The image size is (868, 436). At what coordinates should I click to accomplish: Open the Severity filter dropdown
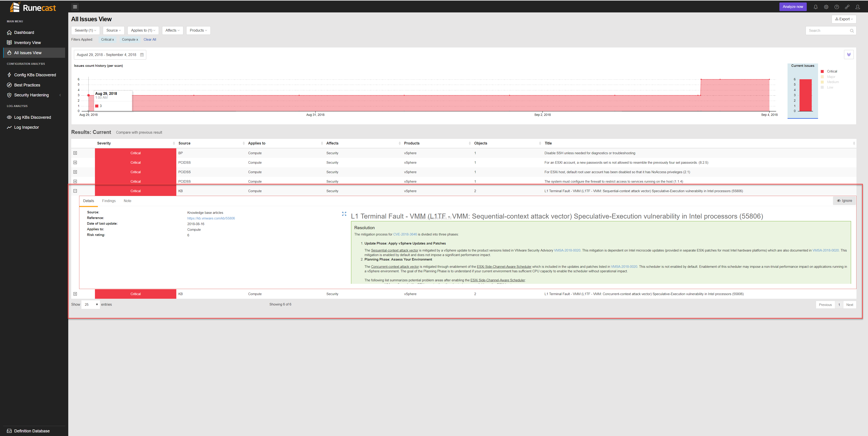point(85,31)
